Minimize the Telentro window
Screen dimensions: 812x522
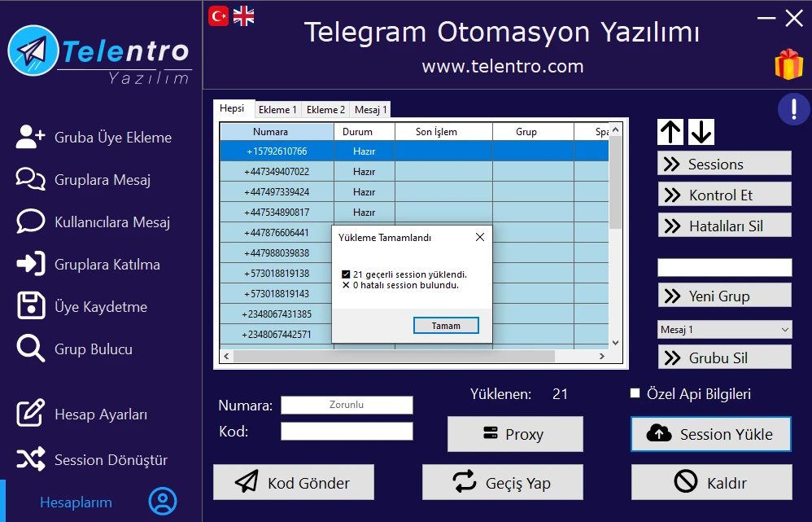click(766, 18)
